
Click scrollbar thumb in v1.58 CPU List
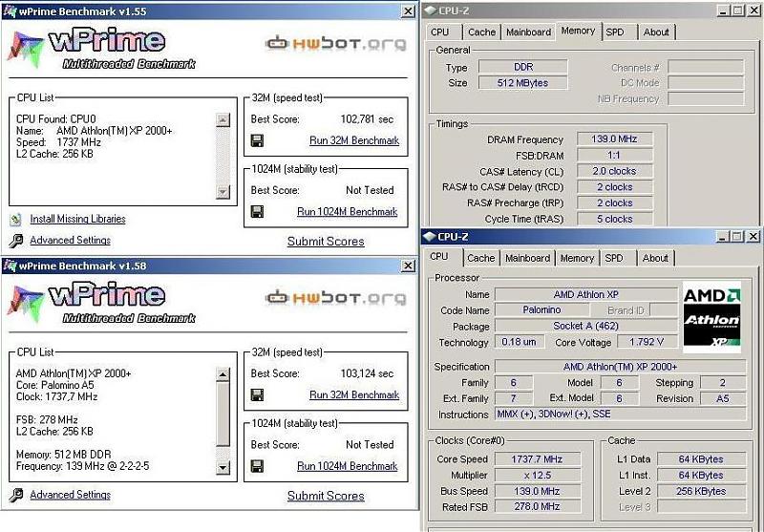coord(223,415)
